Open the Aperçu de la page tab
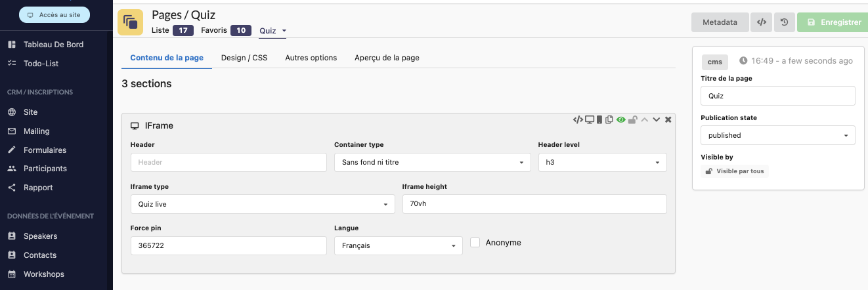 (x=387, y=58)
